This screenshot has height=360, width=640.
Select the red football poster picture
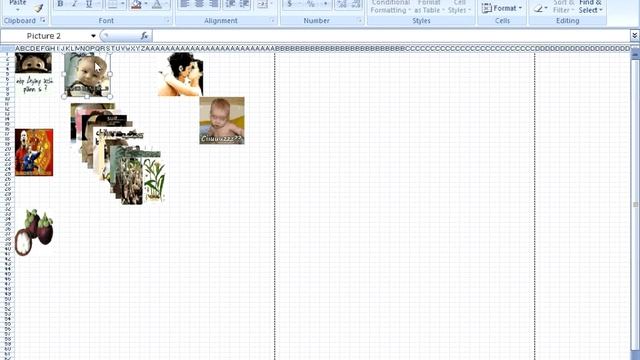pos(34,152)
